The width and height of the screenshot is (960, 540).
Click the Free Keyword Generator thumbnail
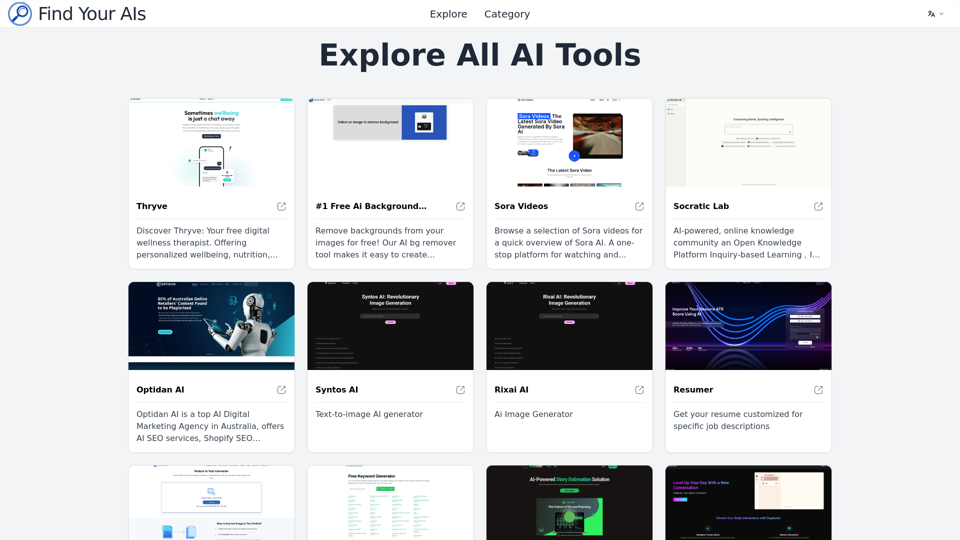pyautogui.click(x=390, y=503)
